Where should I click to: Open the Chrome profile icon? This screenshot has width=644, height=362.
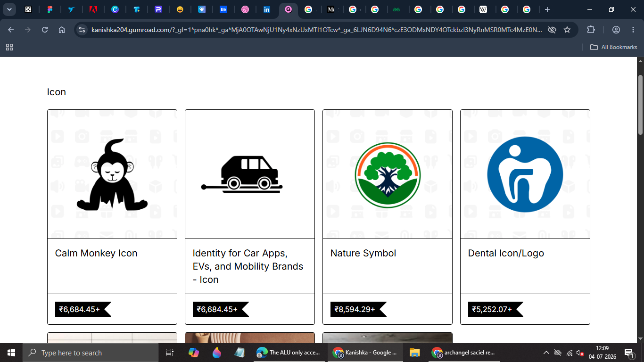(x=616, y=30)
